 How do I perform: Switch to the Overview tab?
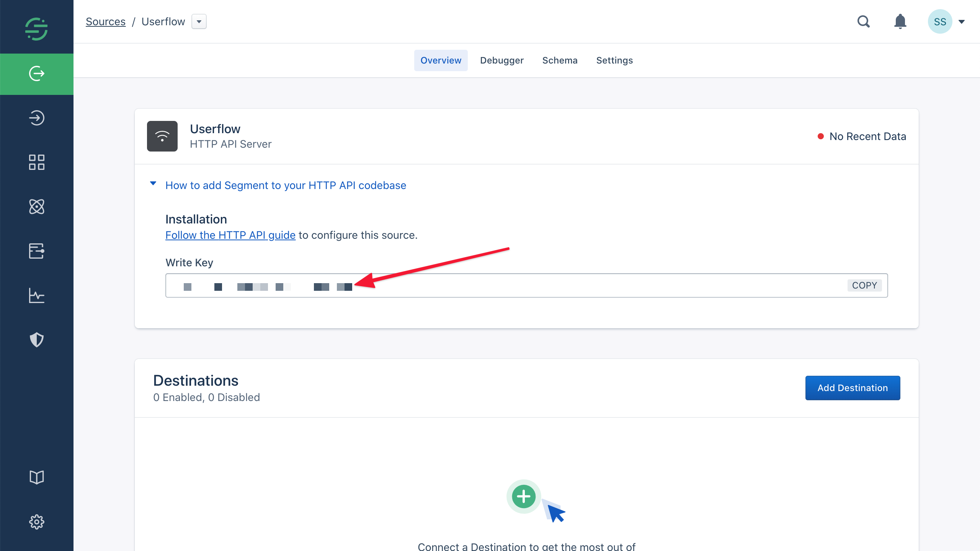441,60
